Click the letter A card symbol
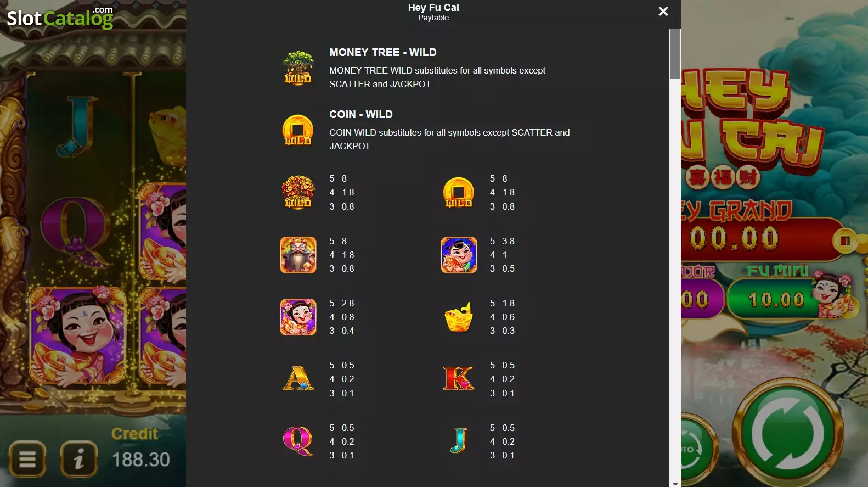The height and width of the screenshot is (487, 868). pos(298,379)
